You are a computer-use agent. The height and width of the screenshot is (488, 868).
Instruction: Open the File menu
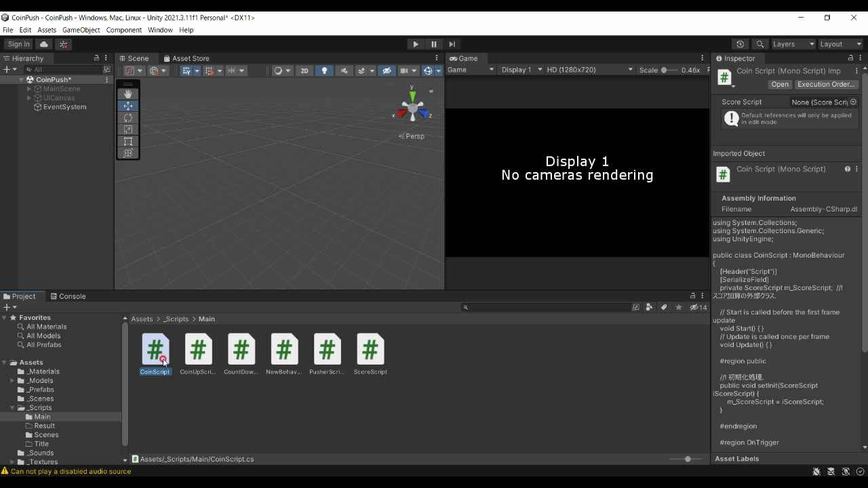(x=8, y=30)
